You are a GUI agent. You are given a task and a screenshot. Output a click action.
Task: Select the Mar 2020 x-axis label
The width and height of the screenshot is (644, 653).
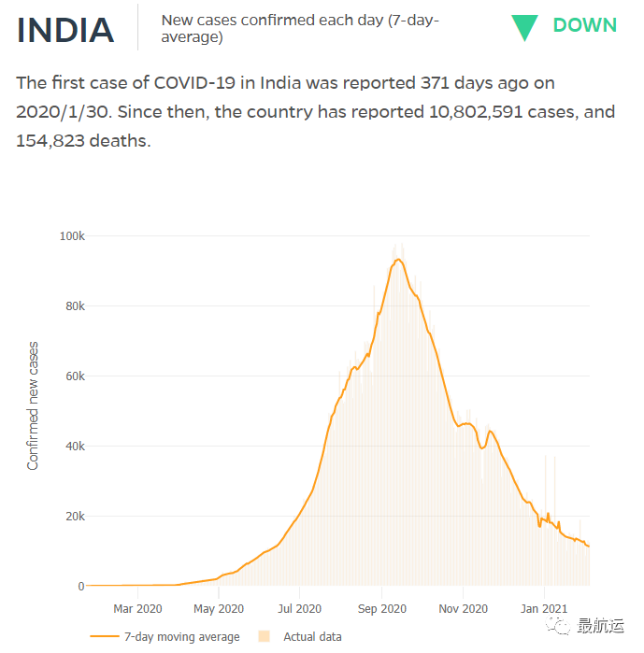(x=137, y=609)
